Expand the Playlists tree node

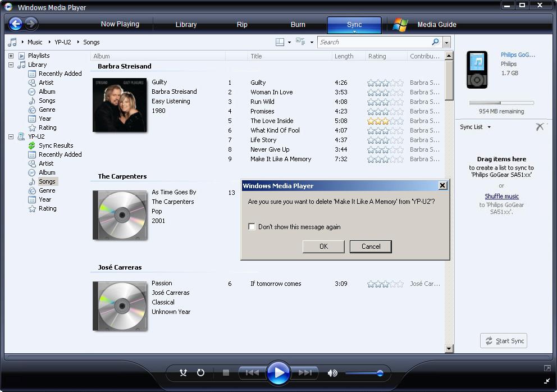pyautogui.click(x=11, y=56)
